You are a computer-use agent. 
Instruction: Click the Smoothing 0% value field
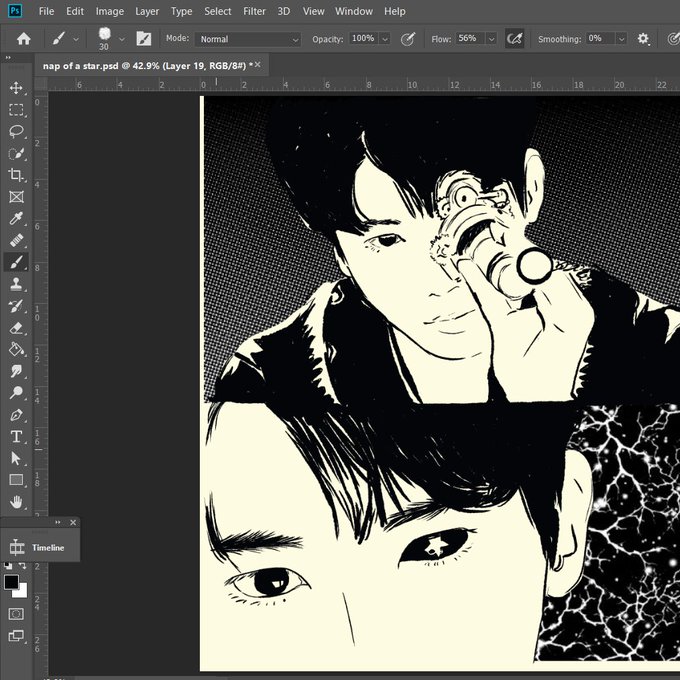pos(601,39)
